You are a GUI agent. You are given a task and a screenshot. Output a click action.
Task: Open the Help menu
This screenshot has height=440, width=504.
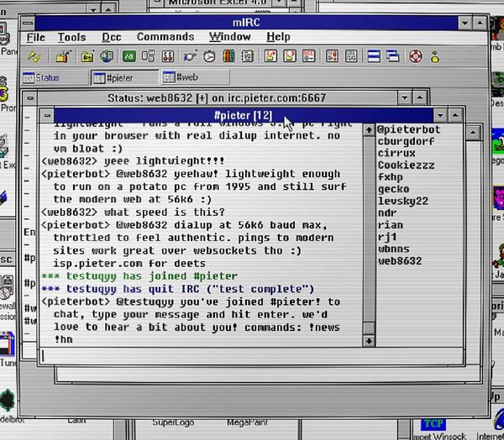(278, 37)
